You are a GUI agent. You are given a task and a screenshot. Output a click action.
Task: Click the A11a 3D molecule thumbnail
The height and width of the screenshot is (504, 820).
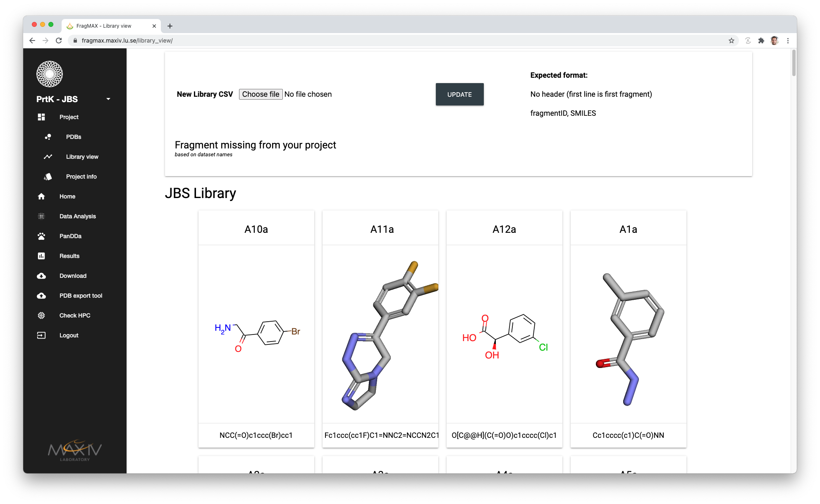[x=380, y=334]
